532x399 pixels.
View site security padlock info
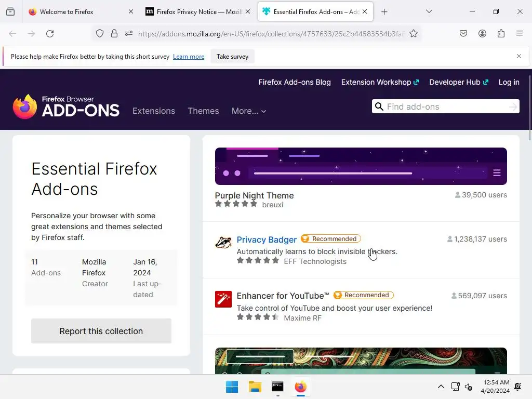point(114,34)
